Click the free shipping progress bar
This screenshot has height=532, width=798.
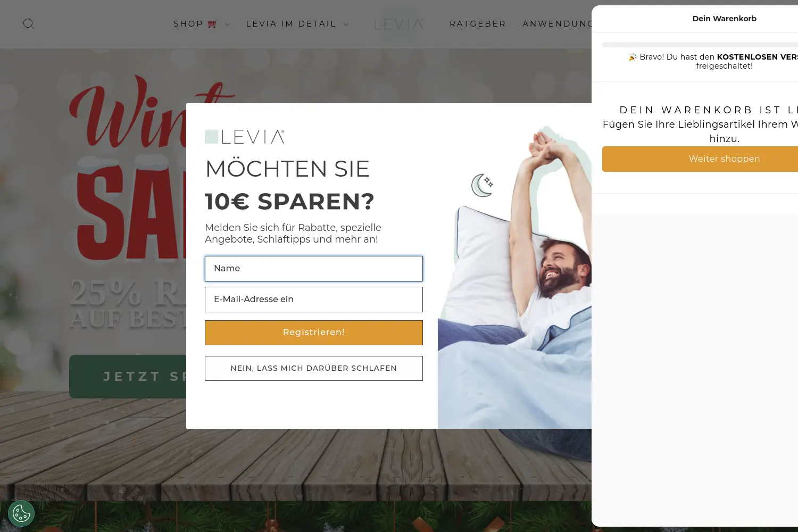click(x=700, y=45)
